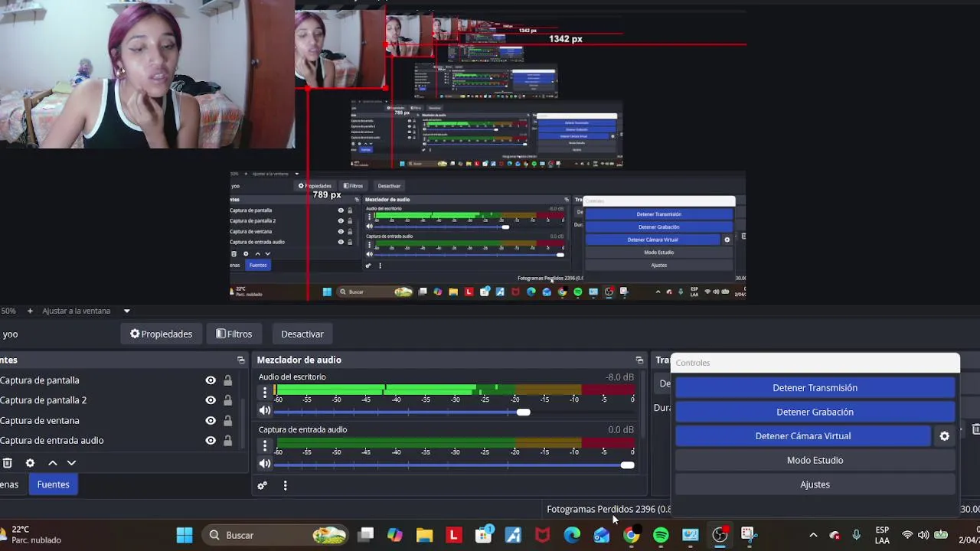Image resolution: width=980 pixels, height=551 pixels.
Task: Click the Ajustar a la ventana label
Action: pyautogui.click(x=76, y=311)
